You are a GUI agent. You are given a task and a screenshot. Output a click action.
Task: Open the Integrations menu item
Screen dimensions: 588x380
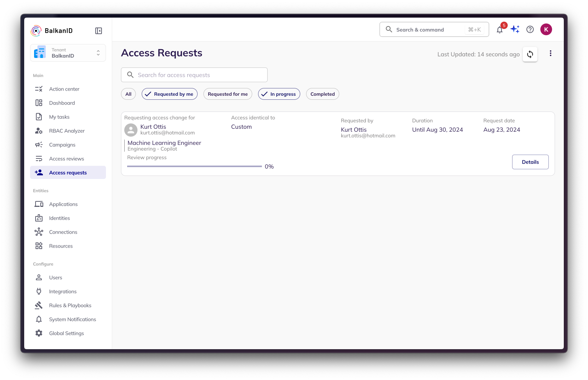click(x=63, y=292)
